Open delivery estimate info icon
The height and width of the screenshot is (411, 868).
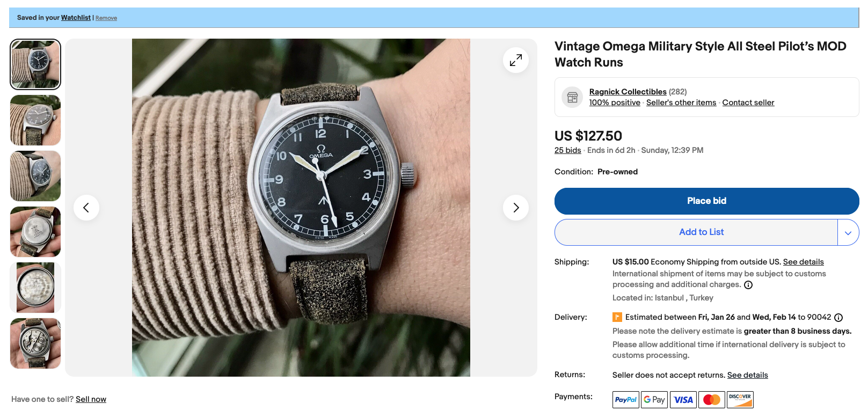pyautogui.click(x=838, y=318)
